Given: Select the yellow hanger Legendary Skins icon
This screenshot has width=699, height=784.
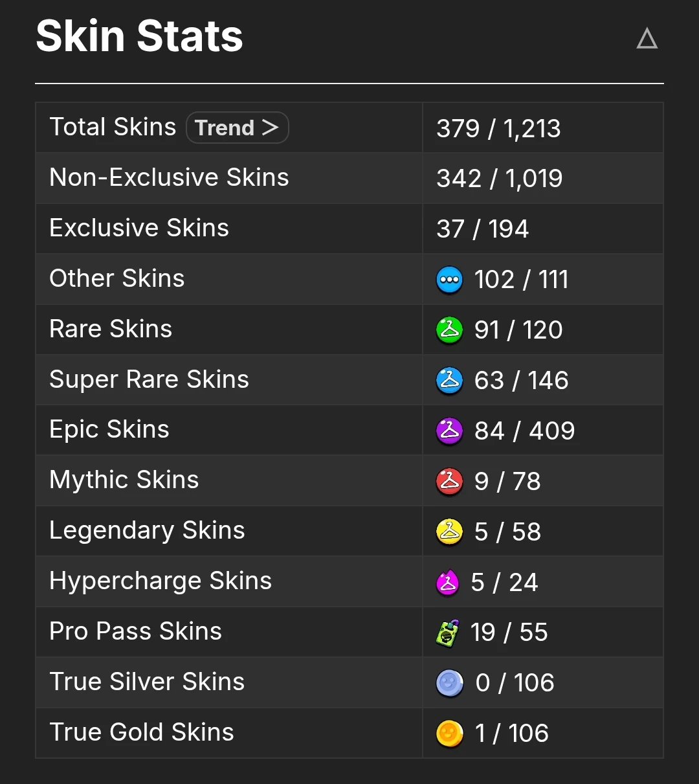Looking at the screenshot, I should [x=450, y=532].
